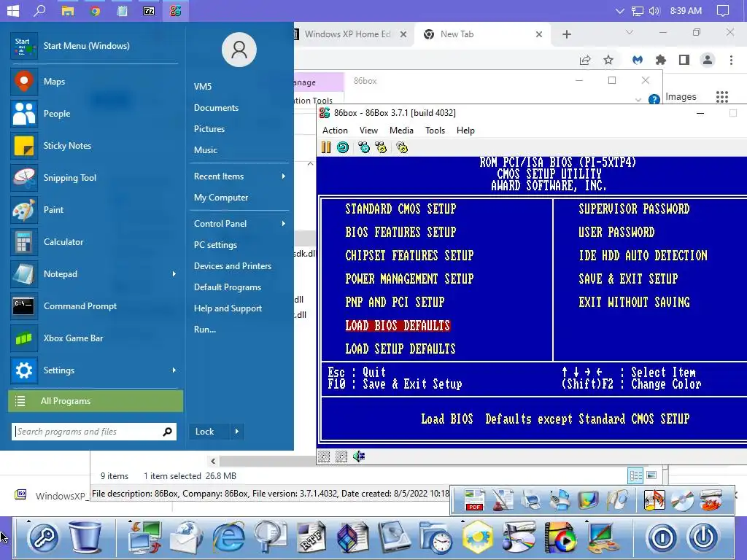
Task: Expand Recent Items submenu
Action: tap(239, 176)
